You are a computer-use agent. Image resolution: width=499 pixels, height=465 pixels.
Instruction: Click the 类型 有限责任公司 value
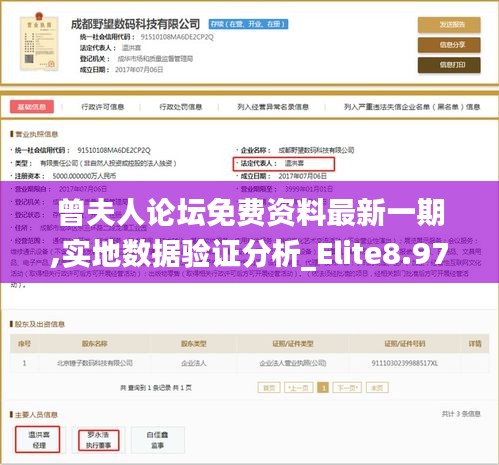108,163
